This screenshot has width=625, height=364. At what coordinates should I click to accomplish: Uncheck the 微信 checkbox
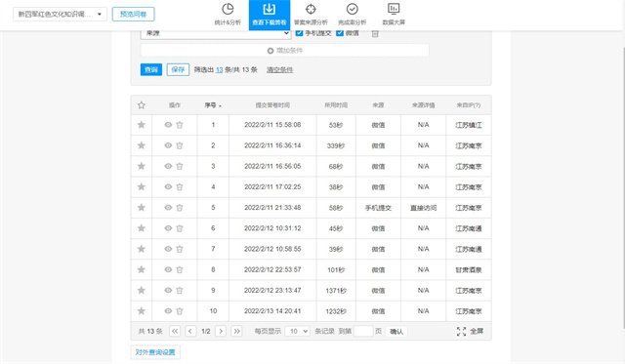pos(340,33)
